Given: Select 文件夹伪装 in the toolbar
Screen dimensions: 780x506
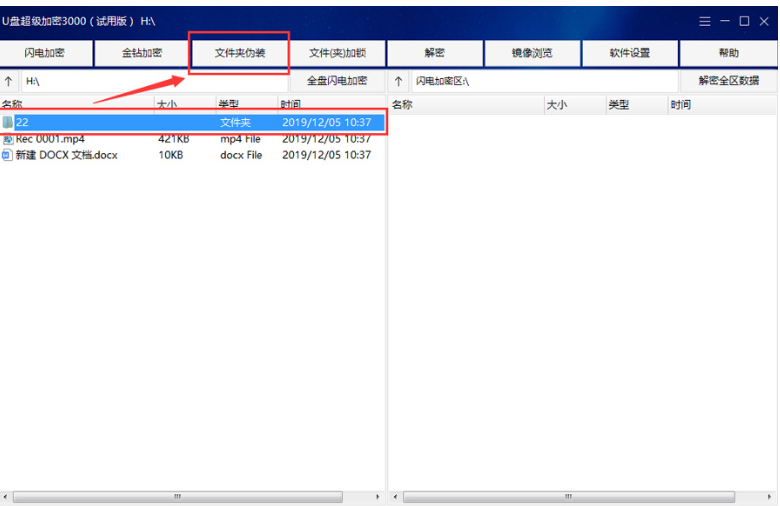Looking at the screenshot, I should click(240, 53).
